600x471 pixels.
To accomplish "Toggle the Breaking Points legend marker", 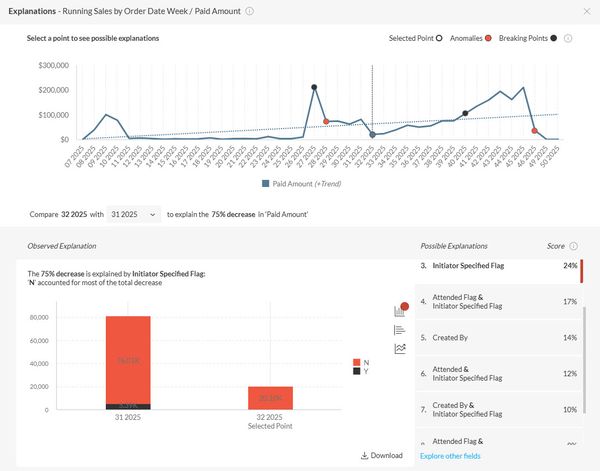I will click(553, 38).
